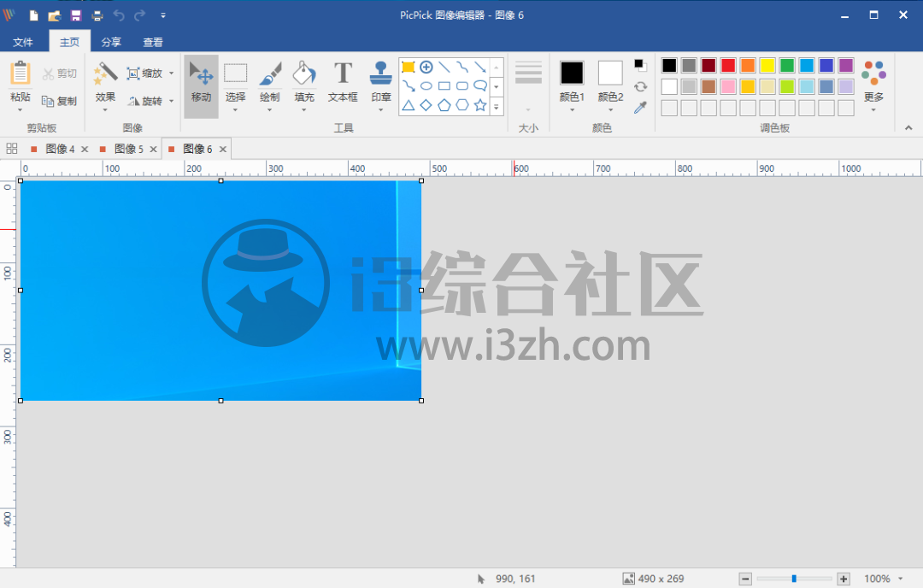
Task: Expand the 缩放 dropdown arrow
Action: click(x=171, y=73)
